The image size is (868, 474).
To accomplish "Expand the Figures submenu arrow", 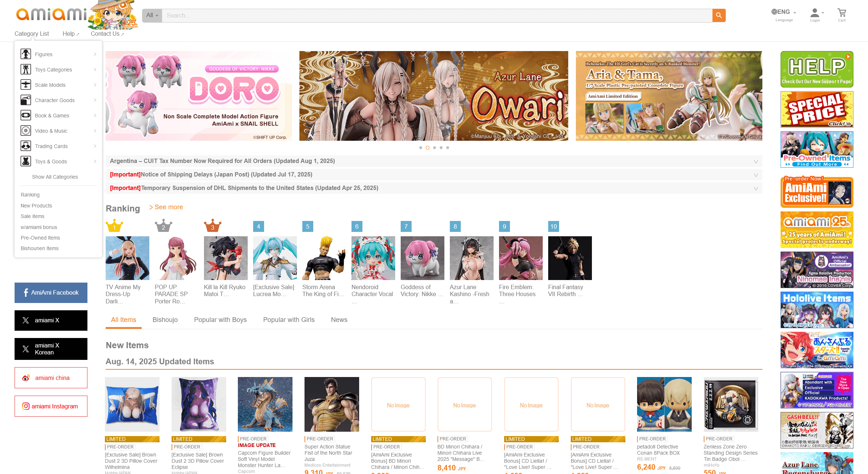I will (95, 54).
